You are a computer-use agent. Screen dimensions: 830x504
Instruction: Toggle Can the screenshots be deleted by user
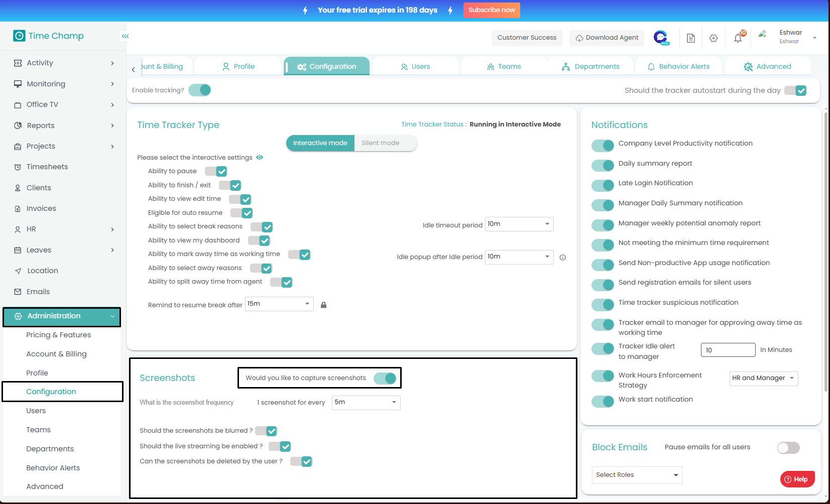(x=301, y=461)
